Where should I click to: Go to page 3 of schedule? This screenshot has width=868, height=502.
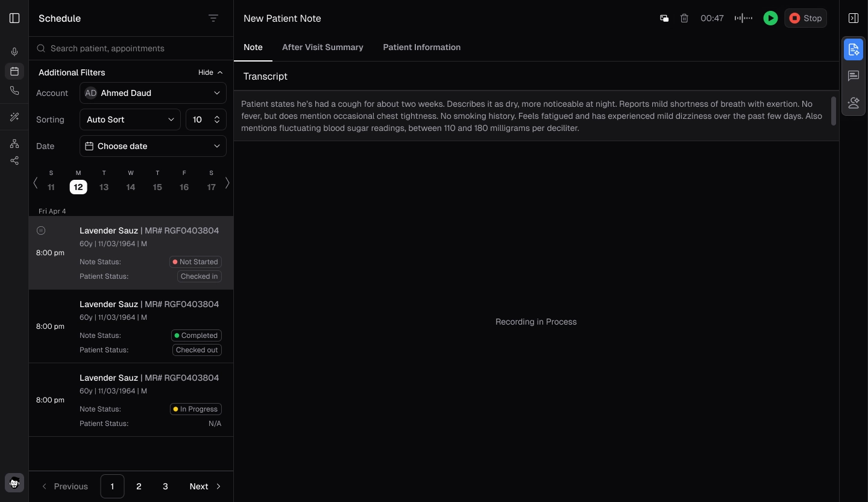[x=165, y=486]
